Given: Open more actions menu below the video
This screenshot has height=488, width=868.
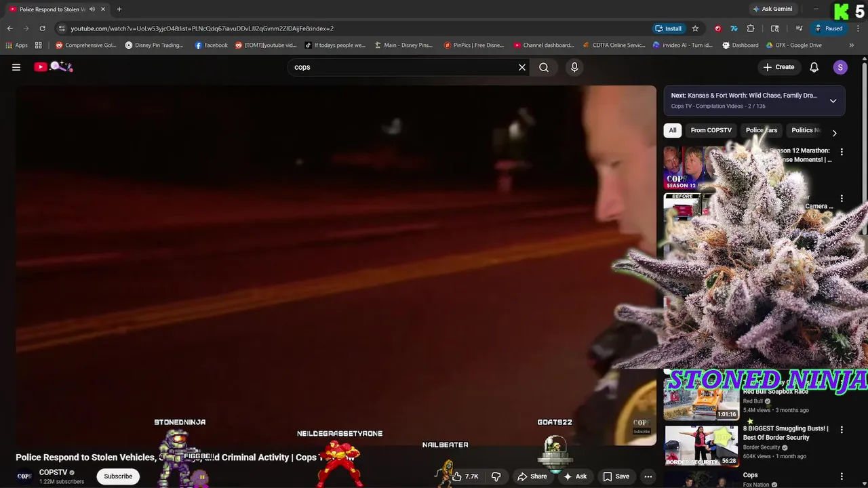Looking at the screenshot, I should (648, 476).
